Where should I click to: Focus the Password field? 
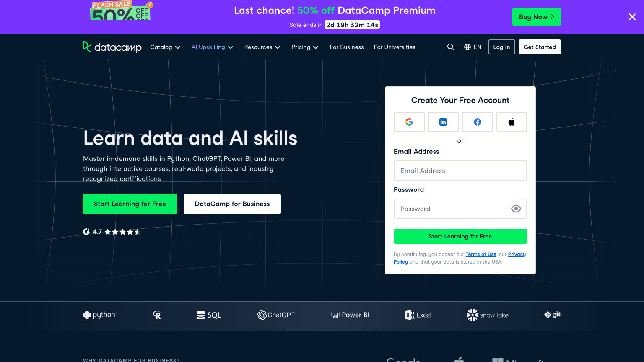pyautogui.click(x=460, y=209)
